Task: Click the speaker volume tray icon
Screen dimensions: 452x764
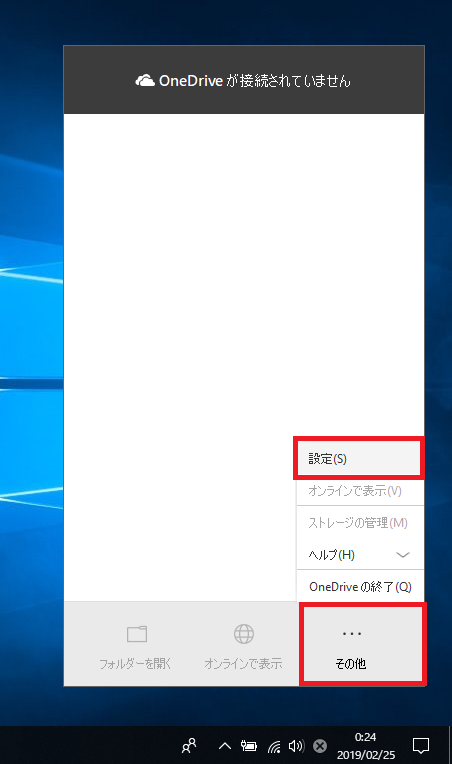Action: point(296,745)
